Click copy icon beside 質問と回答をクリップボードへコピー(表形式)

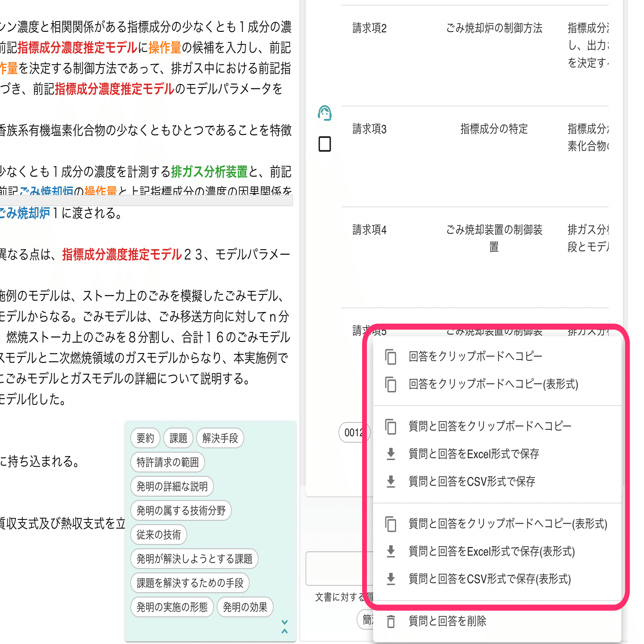coord(390,524)
